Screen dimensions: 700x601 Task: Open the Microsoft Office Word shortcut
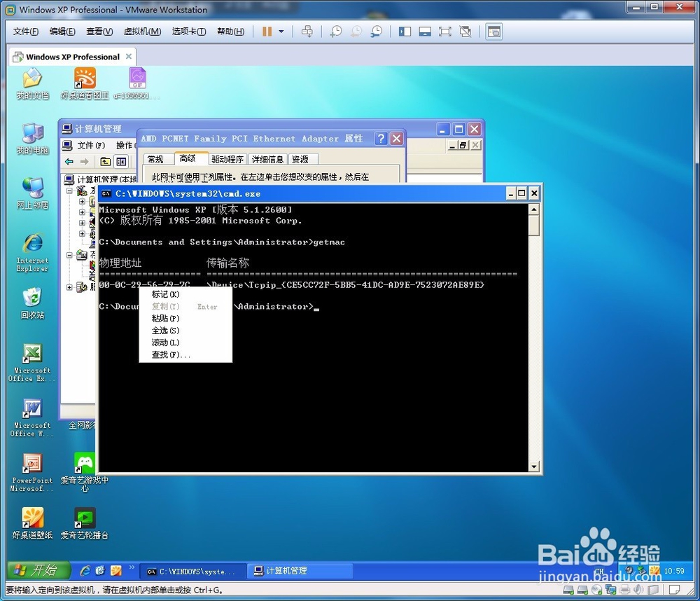pos(32,417)
